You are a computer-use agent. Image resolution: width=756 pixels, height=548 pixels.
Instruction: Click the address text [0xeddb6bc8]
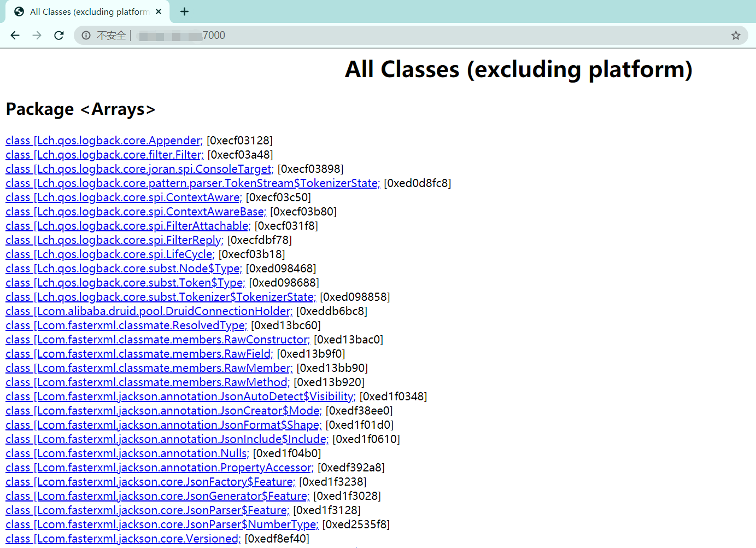coord(332,311)
